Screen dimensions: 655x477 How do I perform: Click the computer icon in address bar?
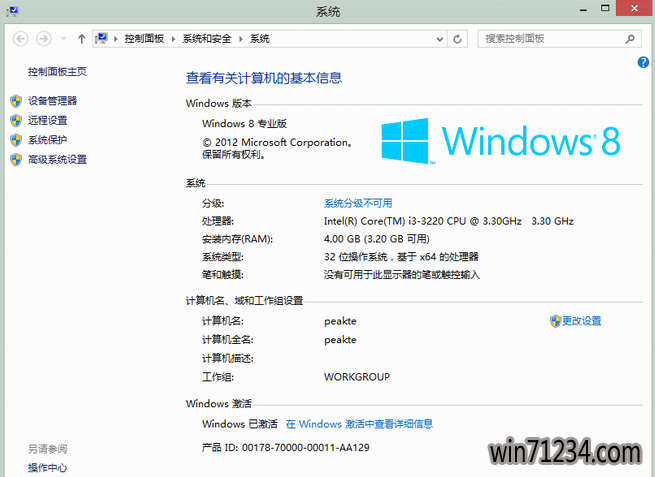point(101,39)
